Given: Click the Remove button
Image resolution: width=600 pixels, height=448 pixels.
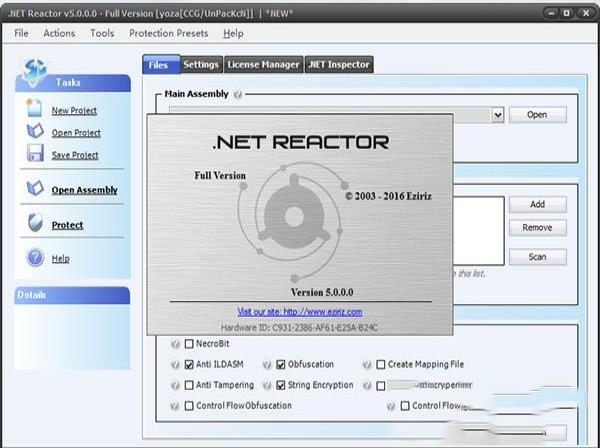Looking at the screenshot, I should 538,228.
